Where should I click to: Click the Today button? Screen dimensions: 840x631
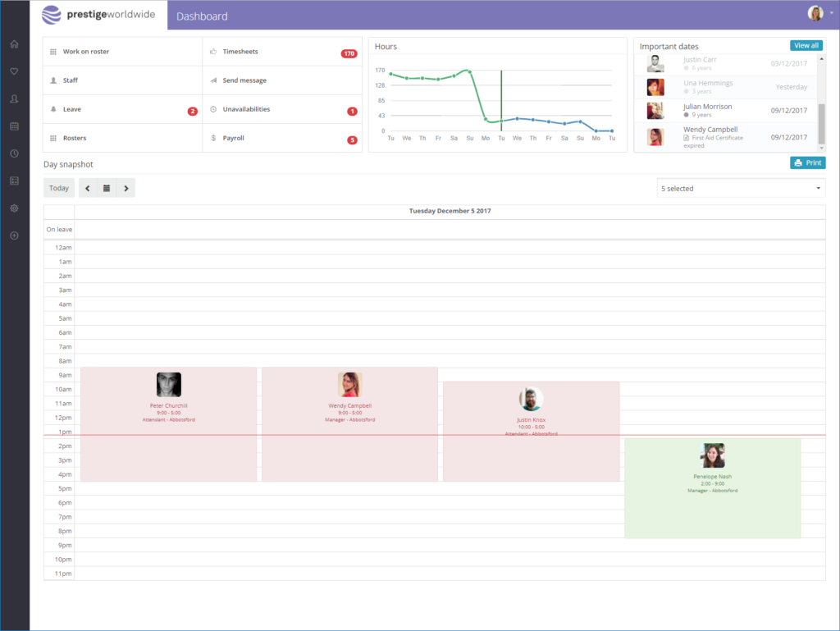click(x=59, y=188)
